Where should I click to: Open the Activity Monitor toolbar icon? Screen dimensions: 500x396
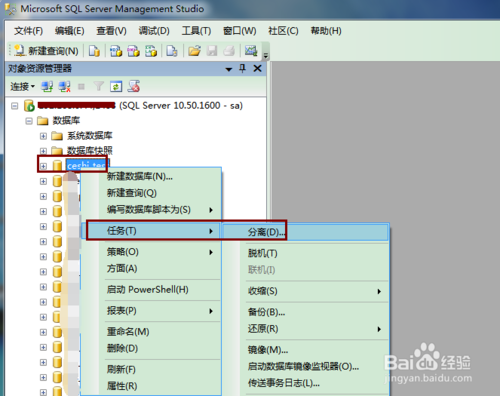[251, 51]
